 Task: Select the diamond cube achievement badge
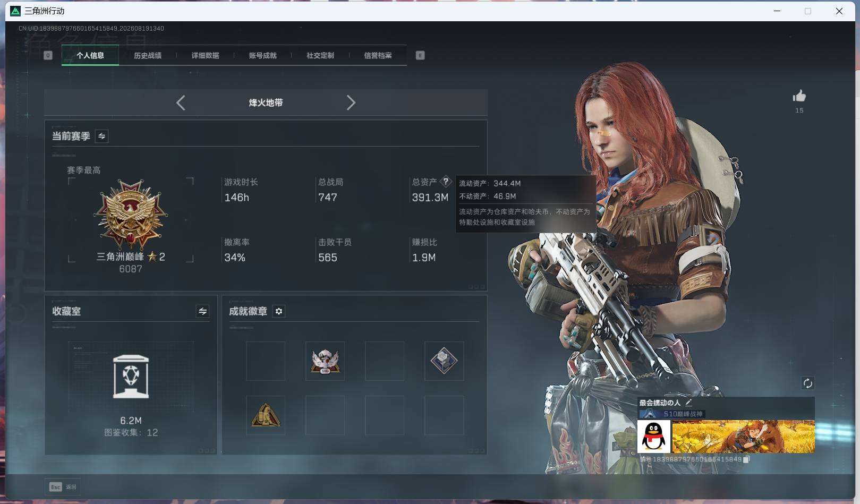point(444,361)
